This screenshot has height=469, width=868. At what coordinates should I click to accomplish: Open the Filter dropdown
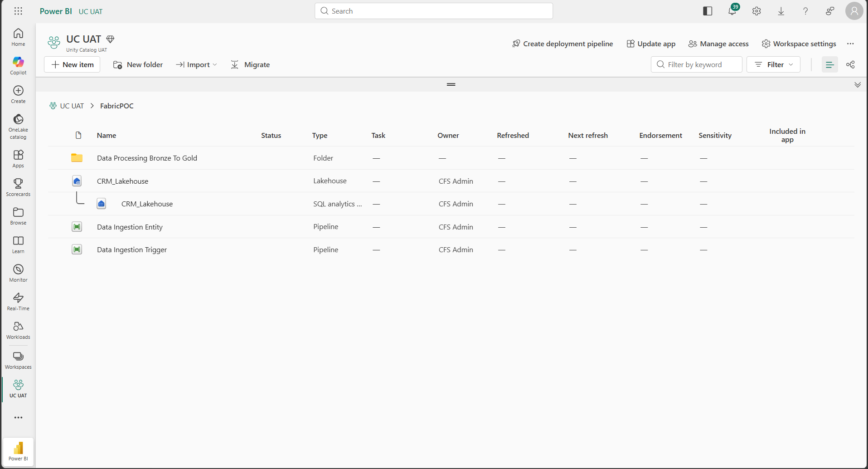tap(773, 64)
